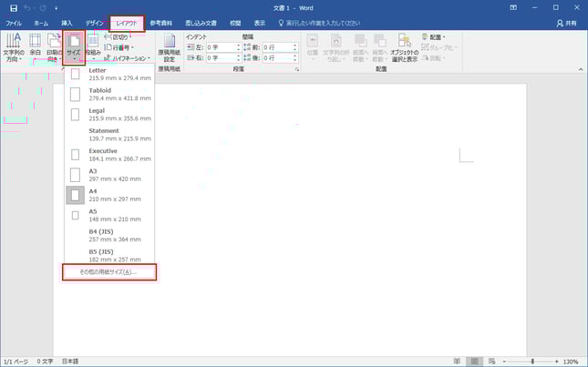Click the 0 文字 word count in status bar
Image resolution: width=588 pixels, height=367 pixels.
(45, 362)
